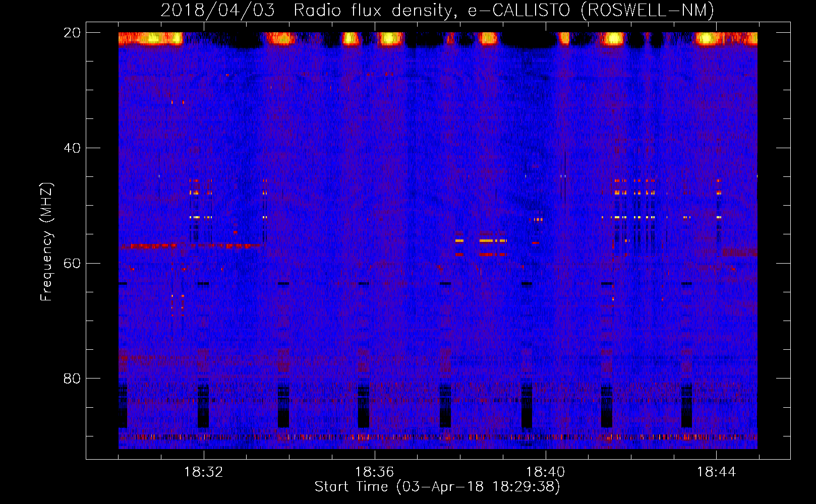The image size is (816, 504).
Task: Click the 'Start Time (03-Apr-18 18:29:38)' label
Action: click(437, 487)
